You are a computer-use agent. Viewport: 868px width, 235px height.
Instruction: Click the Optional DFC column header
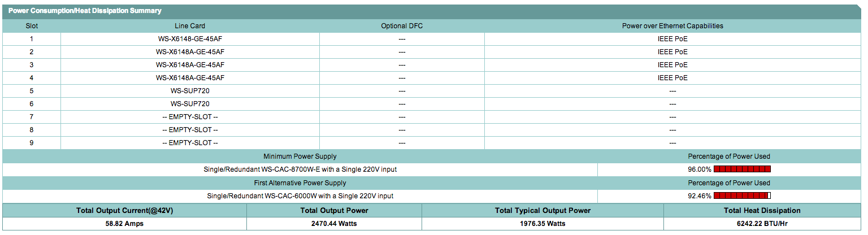402,26
